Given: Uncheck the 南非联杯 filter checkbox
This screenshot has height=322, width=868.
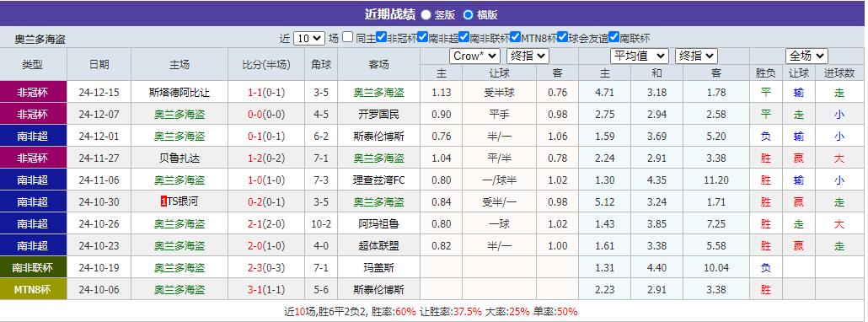Looking at the screenshot, I should pos(463,38).
